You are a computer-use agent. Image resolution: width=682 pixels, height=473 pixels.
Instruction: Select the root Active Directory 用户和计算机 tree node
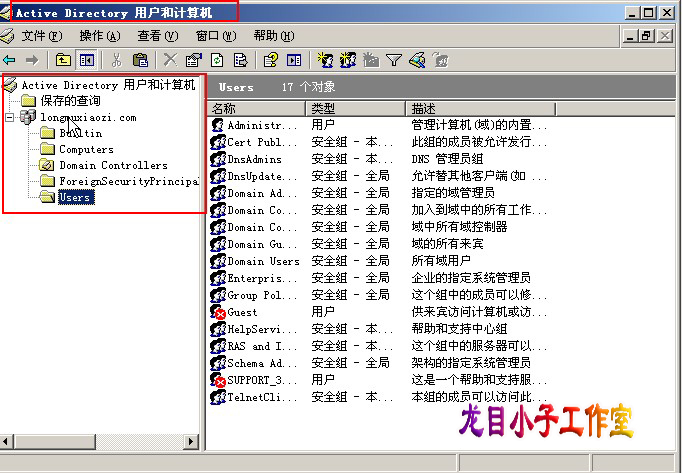tap(108, 85)
